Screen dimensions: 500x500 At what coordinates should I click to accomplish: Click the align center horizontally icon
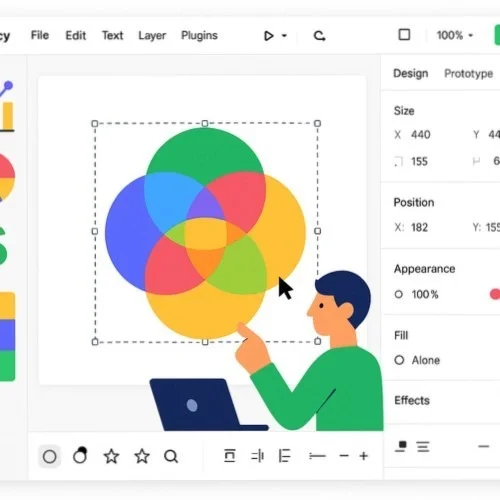(x=257, y=456)
